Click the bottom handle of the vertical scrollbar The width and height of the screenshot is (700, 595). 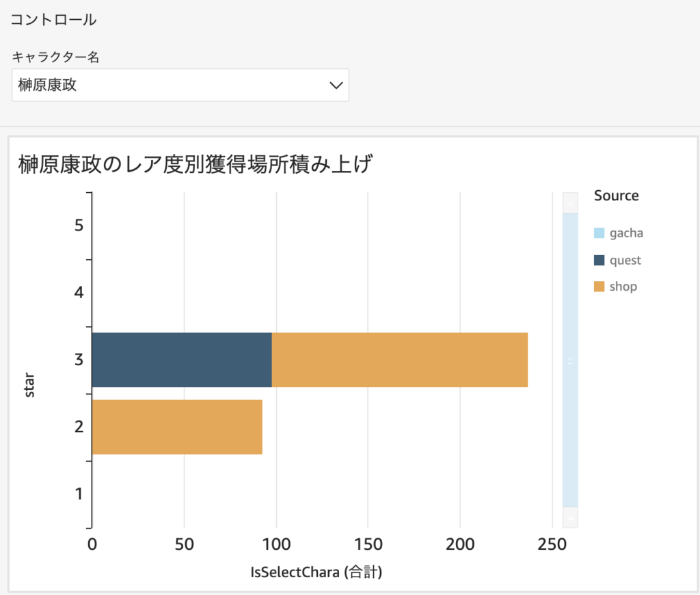pyautogui.click(x=570, y=517)
